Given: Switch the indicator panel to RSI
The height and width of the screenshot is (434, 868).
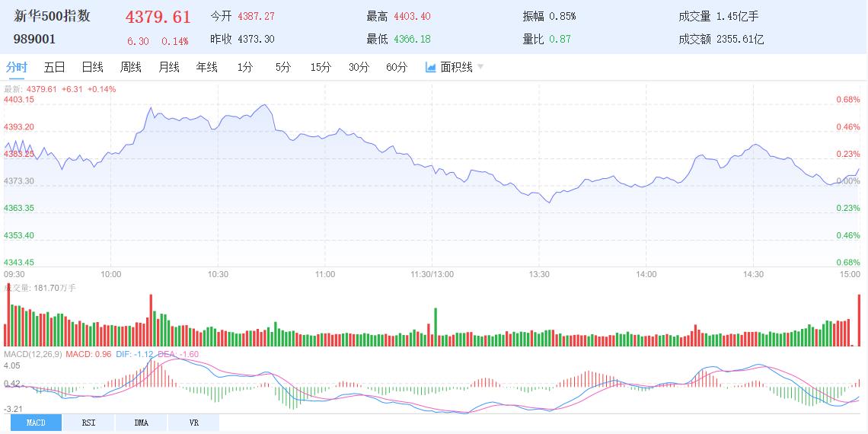Looking at the screenshot, I should (x=88, y=422).
